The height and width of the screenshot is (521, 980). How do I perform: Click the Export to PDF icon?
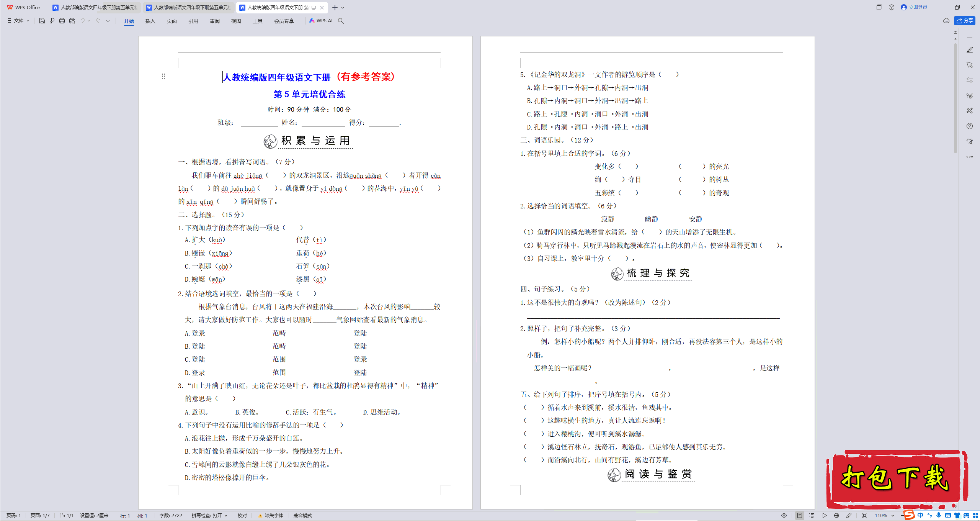coord(52,21)
